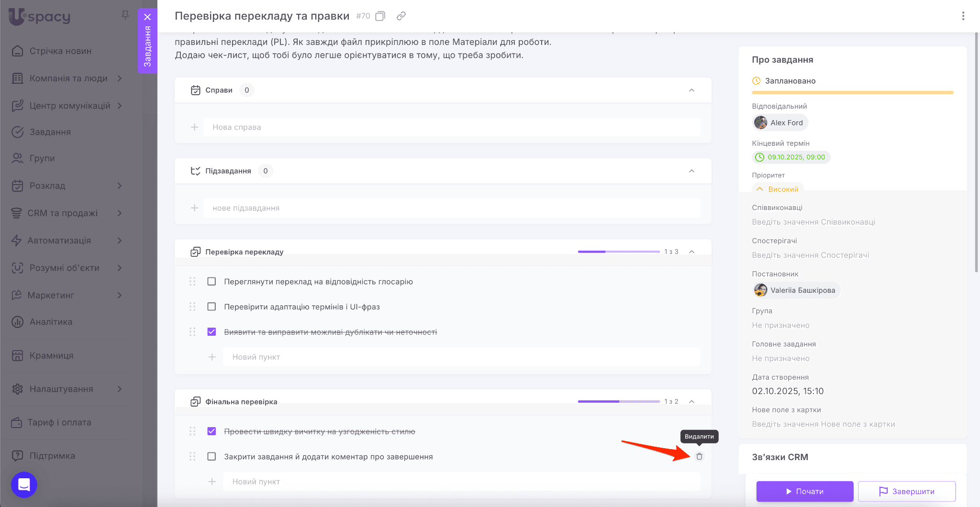Collapse the Підзавдання section
This screenshot has width=980, height=507.
tap(691, 171)
